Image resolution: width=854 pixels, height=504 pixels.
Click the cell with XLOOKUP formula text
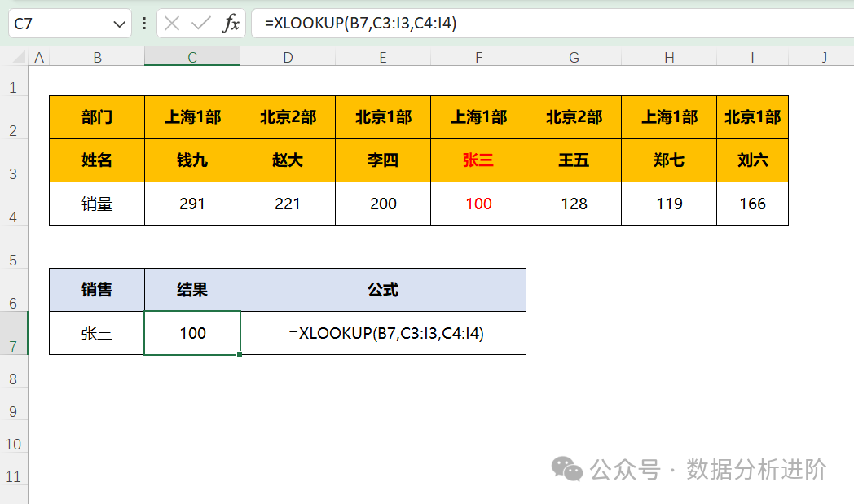tap(383, 333)
